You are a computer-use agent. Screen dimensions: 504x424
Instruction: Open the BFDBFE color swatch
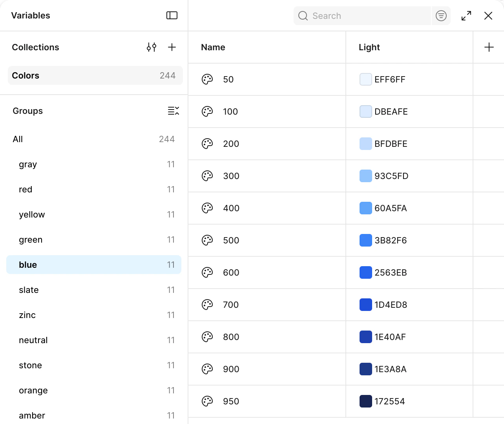[366, 144]
